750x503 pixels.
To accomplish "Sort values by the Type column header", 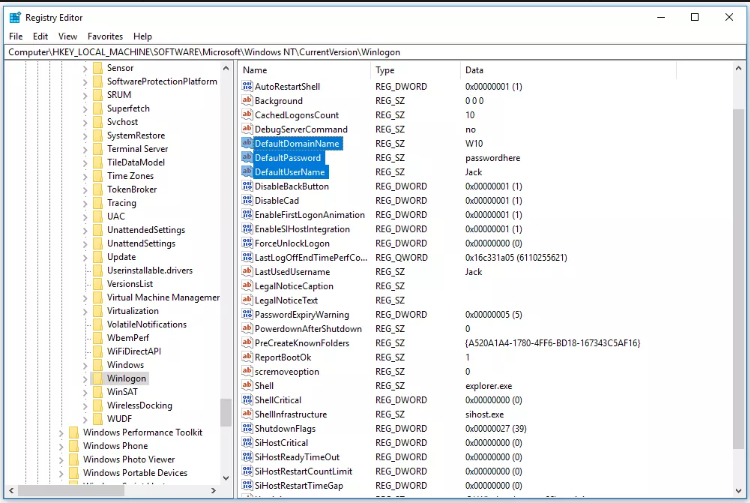I will point(415,70).
